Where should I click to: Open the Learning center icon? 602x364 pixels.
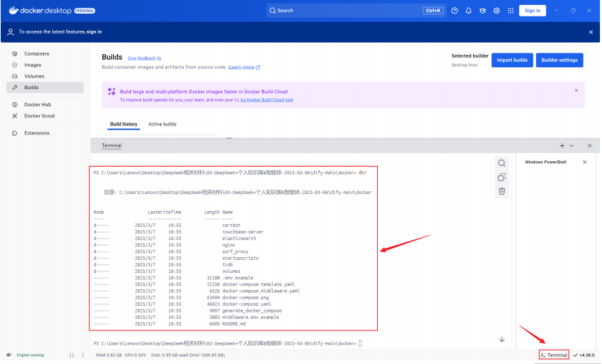[x=483, y=10]
